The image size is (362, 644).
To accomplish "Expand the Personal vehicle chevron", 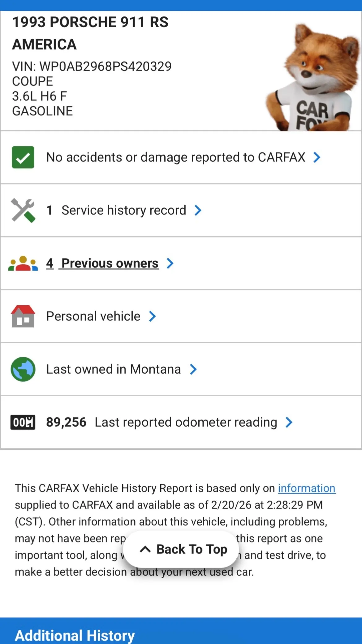I will click(152, 316).
